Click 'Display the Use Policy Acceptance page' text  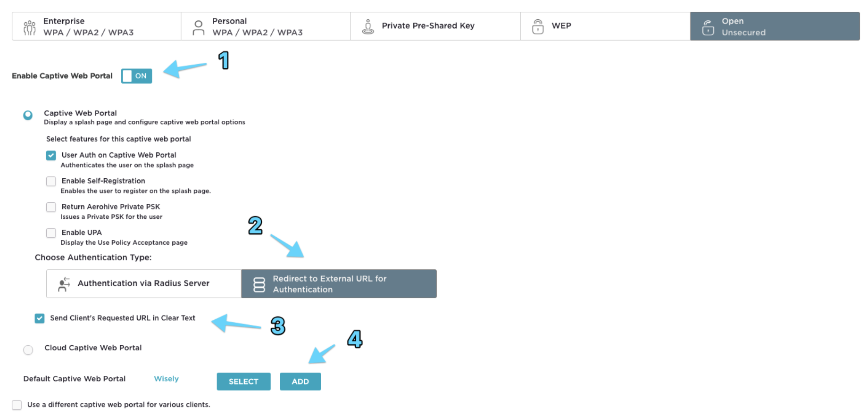coord(124,242)
